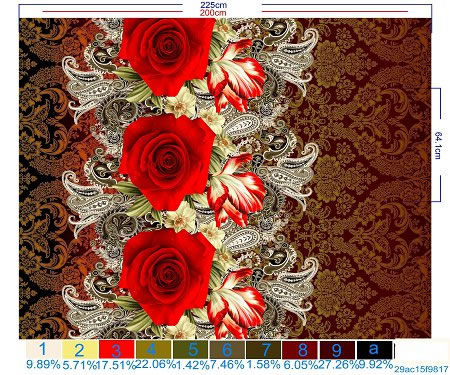Select the dark brown swatch 7
This screenshot has width=450, height=375.
(x=263, y=349)
